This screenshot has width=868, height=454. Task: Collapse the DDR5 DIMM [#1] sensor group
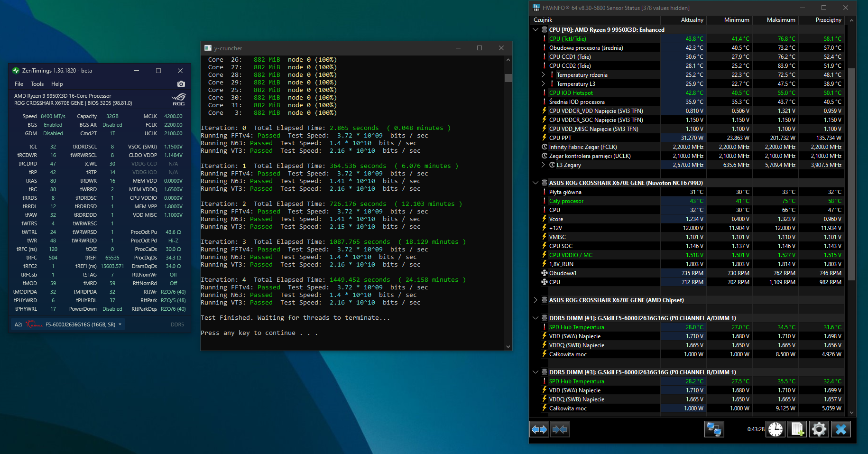(536, 318)
